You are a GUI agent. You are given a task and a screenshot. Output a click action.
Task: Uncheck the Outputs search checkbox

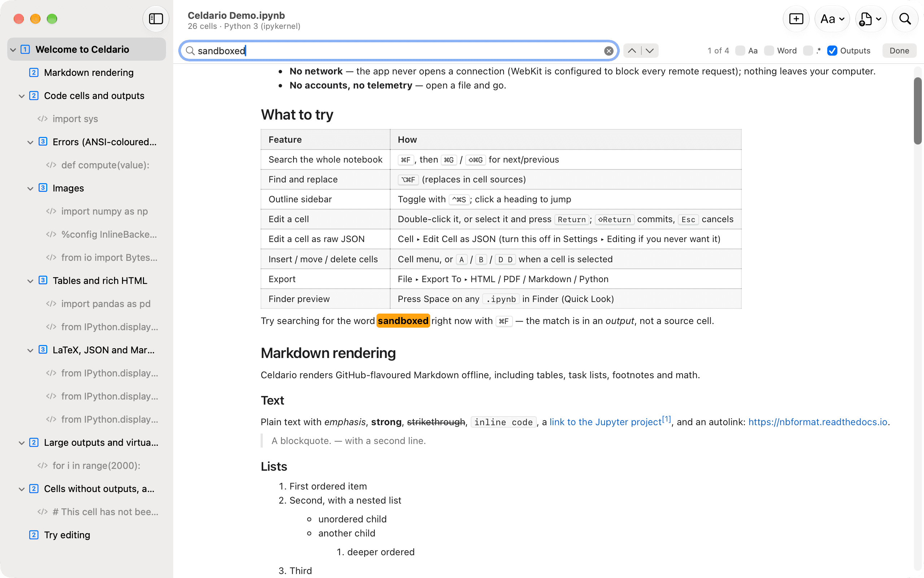pos(832,51)
